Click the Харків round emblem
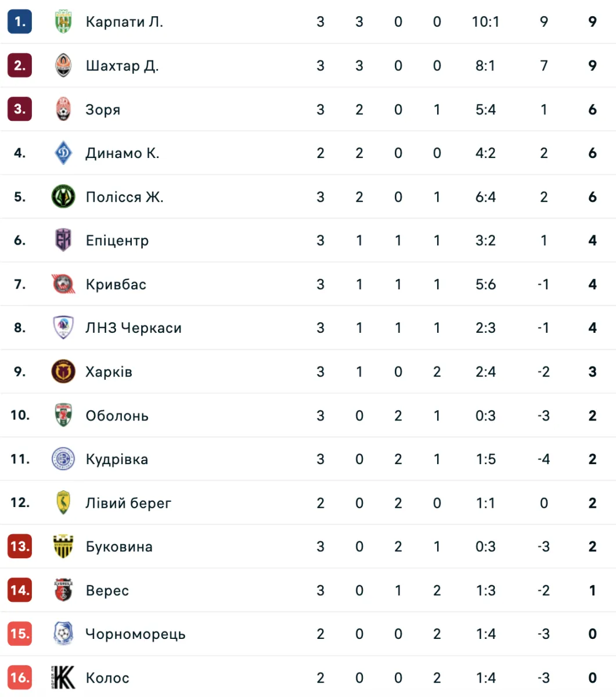 click(x=63, y=372)
